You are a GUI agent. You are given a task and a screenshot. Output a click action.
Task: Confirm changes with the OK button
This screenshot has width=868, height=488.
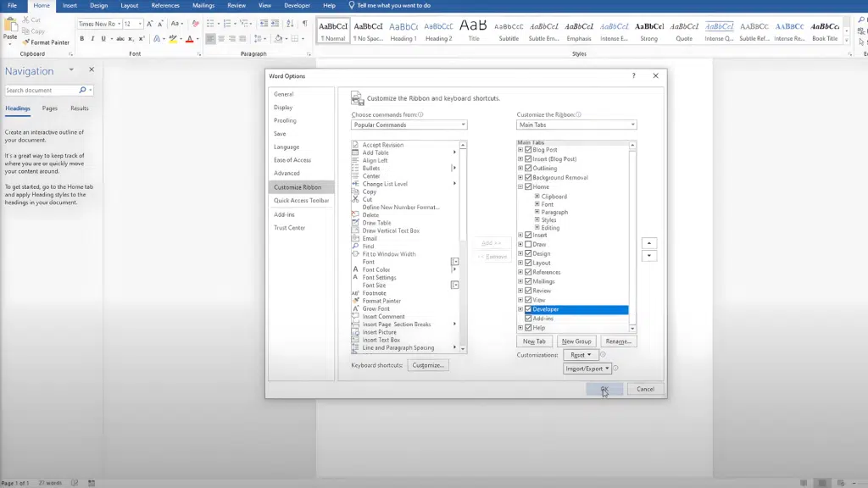pyautogui.click(x=604, y=388)
